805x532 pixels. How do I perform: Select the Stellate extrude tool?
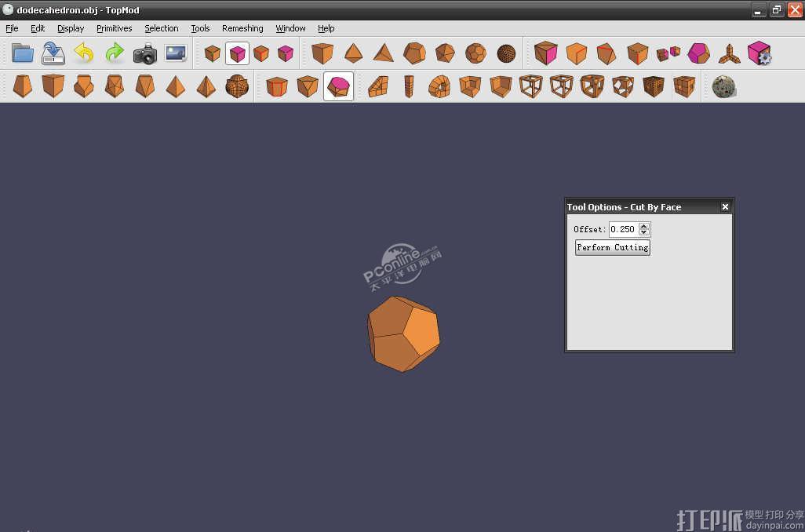176,86
